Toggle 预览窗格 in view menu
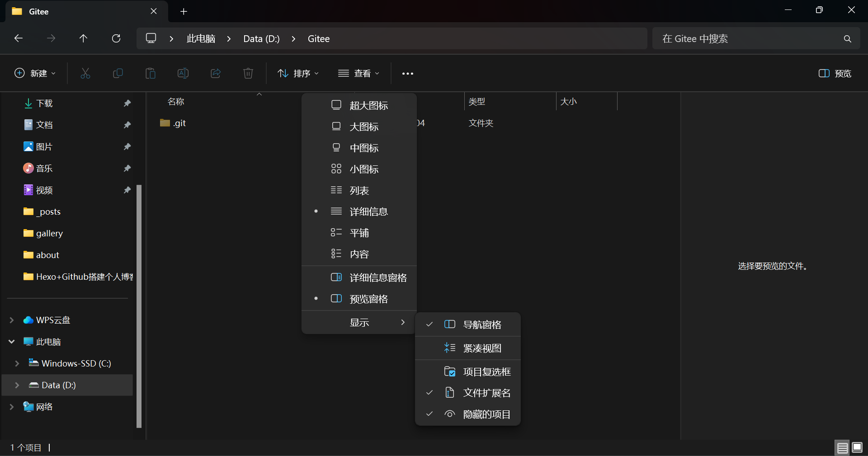 pyautogui.click(x=359, y=299)
